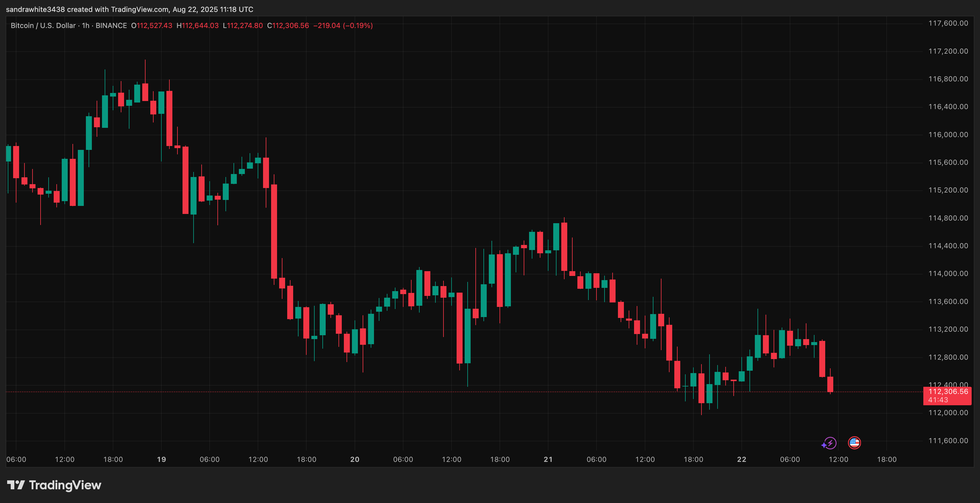Select the date label 22 on time axis

[x=741, y=459]
